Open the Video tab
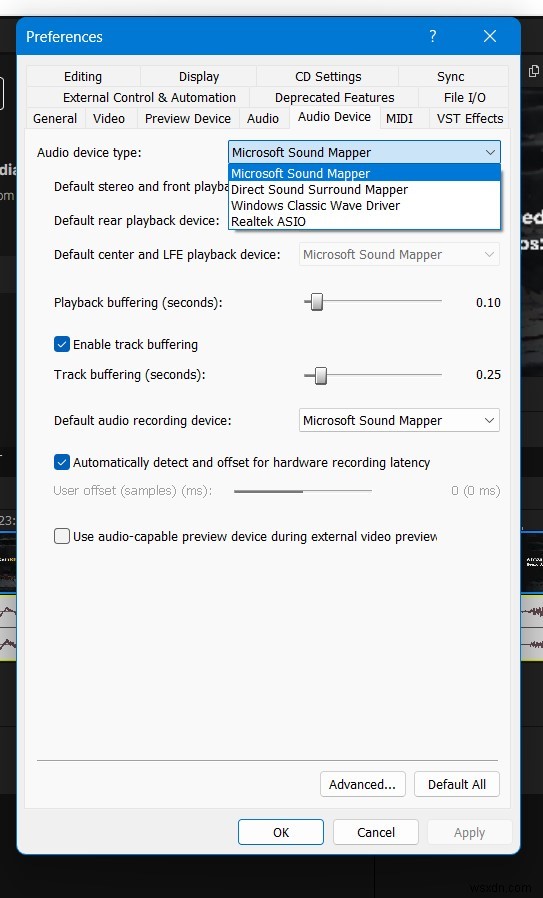 [x=109, y=119]
